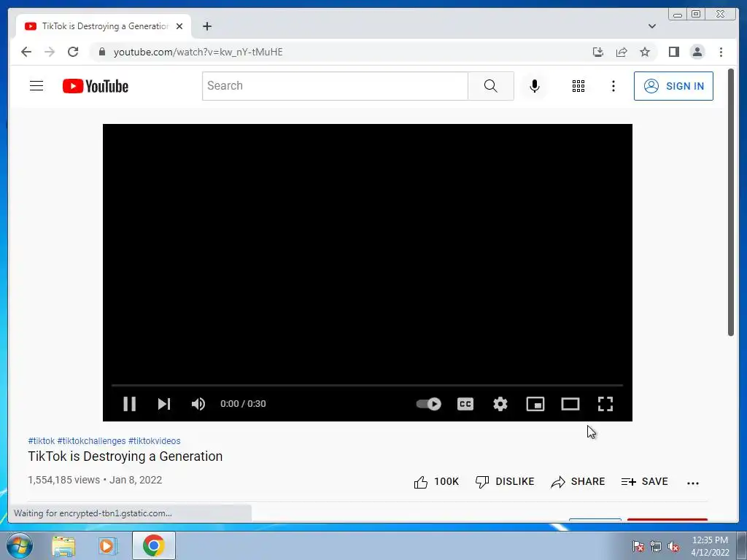This screenshot has height=560, width=747.
Task: Open the YouTube guide hamburger menu
Action: pos(36,86)
